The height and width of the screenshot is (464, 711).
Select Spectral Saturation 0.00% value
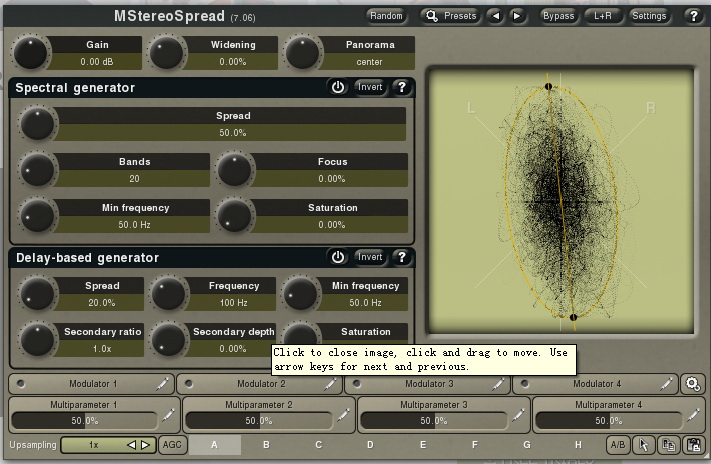[331, 225]
